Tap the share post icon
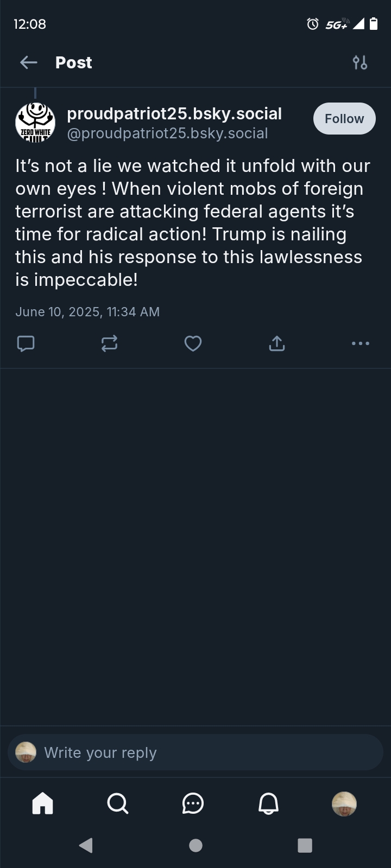Screen dimensions: 391x868 tap(276, 343)
